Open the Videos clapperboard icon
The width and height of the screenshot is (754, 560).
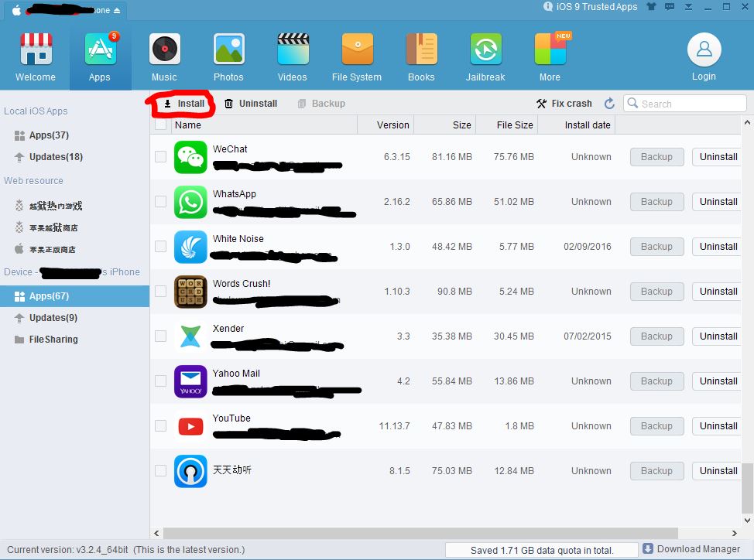[x=293, y=49]
